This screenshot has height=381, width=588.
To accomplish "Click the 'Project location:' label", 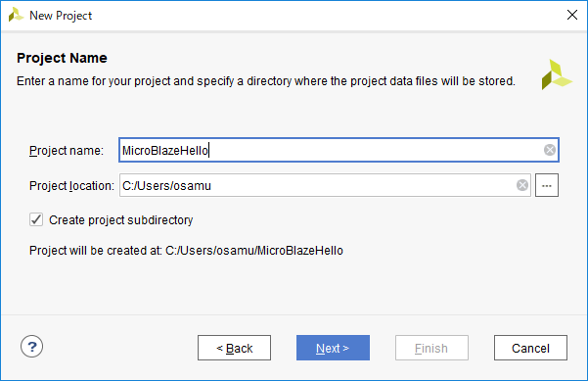I will click(71, 186).
